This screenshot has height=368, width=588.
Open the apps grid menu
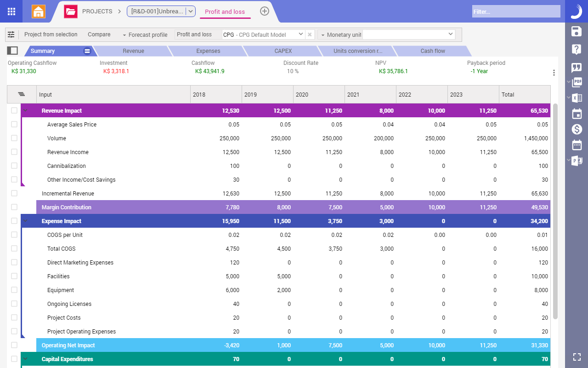11,11
